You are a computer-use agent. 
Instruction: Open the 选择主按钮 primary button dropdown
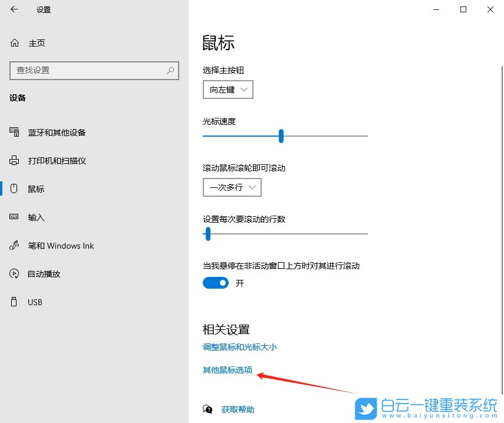tap(228, 90)
